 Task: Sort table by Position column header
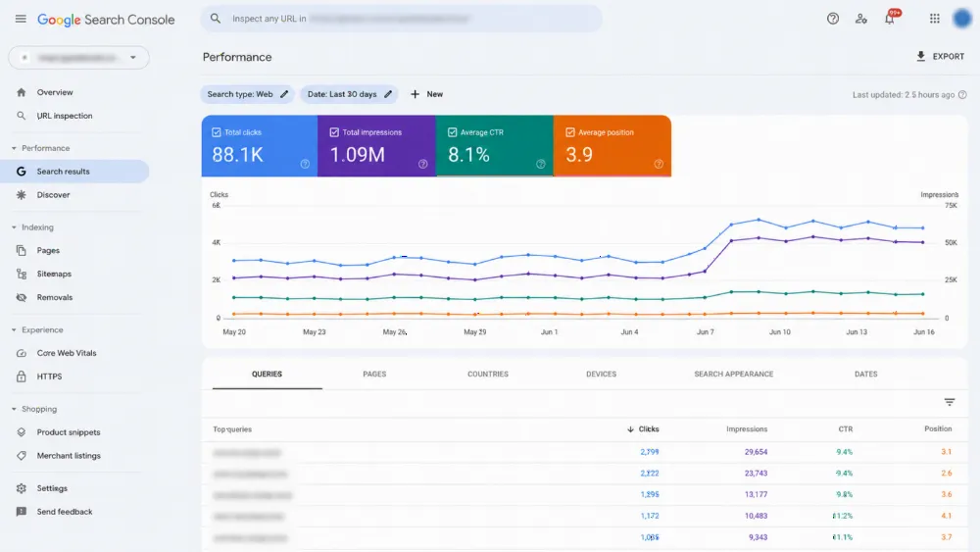938,428
